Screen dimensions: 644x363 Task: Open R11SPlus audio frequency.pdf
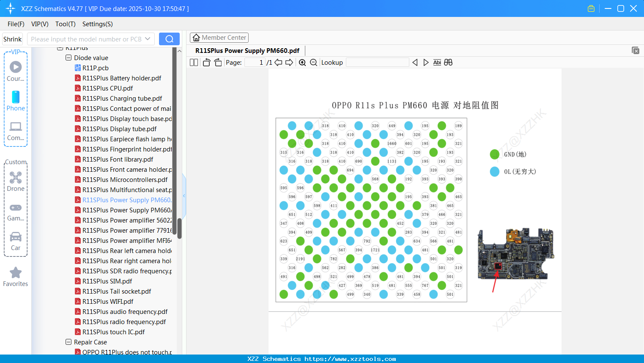coord(125,311)
